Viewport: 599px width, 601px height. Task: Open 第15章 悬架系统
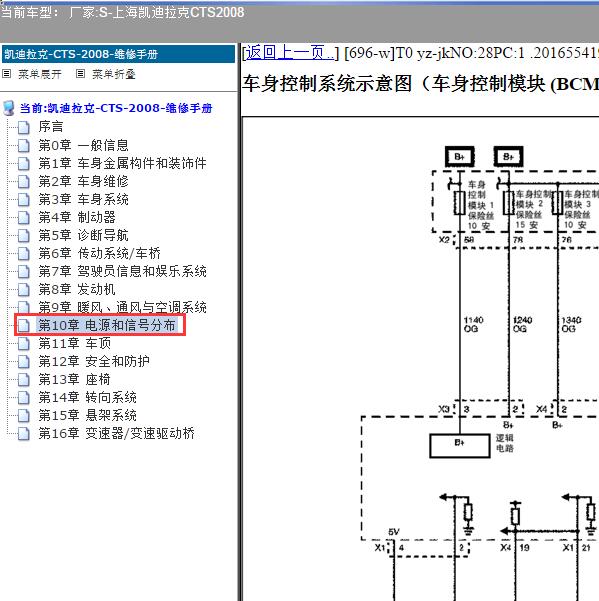pyautogui.click(x=87, y=415)
